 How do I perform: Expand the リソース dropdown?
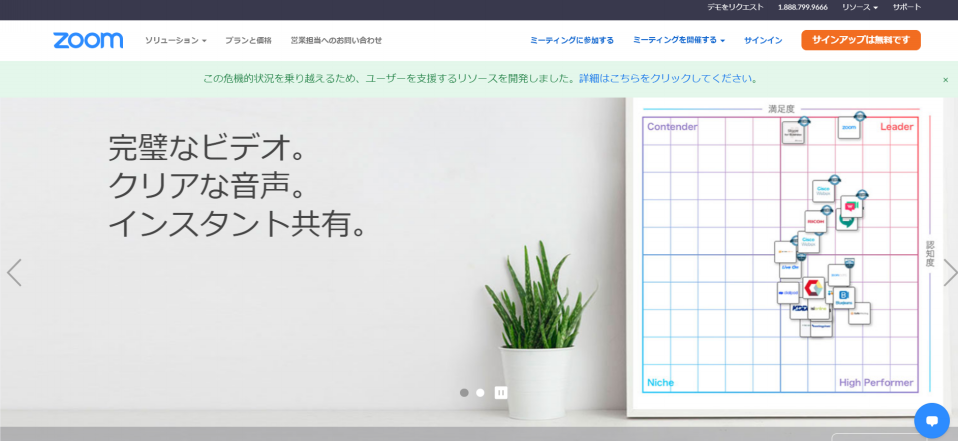coord(860,7)
